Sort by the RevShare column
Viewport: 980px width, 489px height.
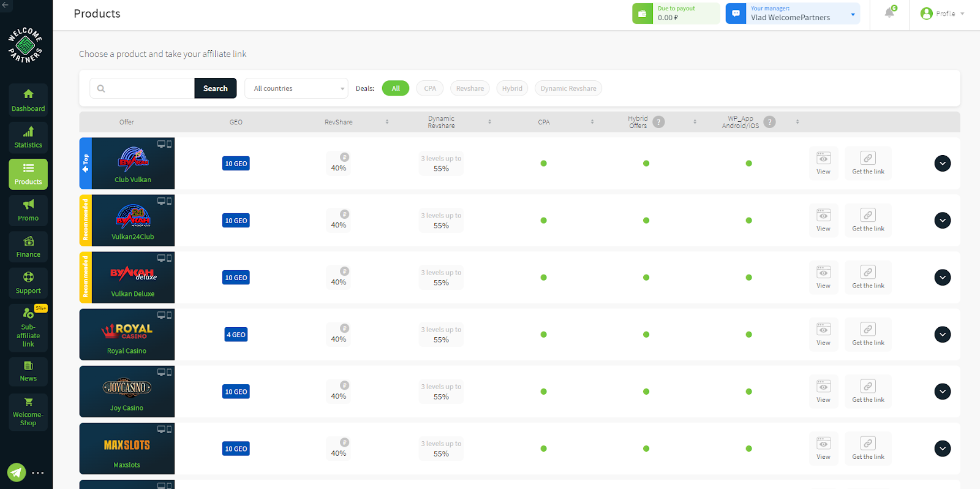[x=387, y=122]
